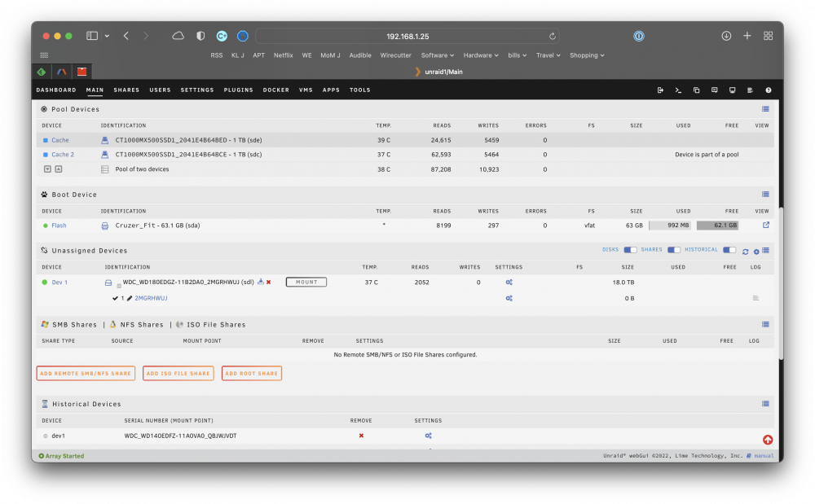Click the Dev 1 drive icon

(x=108, y=283)
